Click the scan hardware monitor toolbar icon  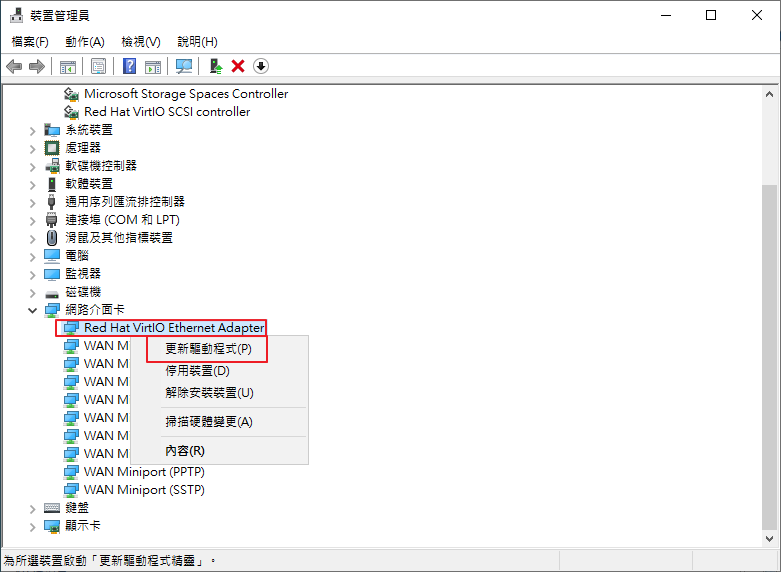click(183, 66)
